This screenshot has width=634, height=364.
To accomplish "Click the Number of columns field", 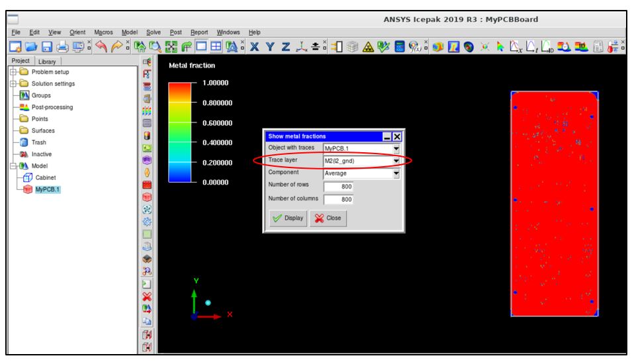I will coord(338,199).
